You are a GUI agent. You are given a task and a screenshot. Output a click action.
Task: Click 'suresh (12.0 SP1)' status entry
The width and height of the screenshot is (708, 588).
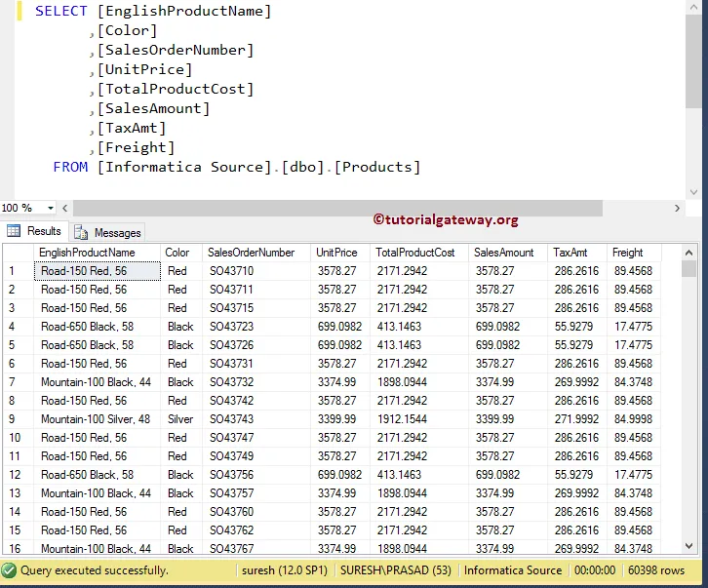285,570
